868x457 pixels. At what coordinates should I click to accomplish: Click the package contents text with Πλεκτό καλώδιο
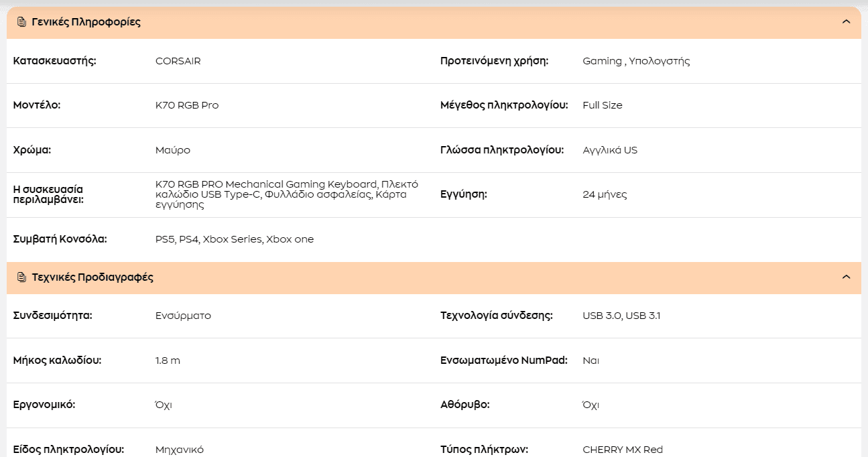[287, 194]
